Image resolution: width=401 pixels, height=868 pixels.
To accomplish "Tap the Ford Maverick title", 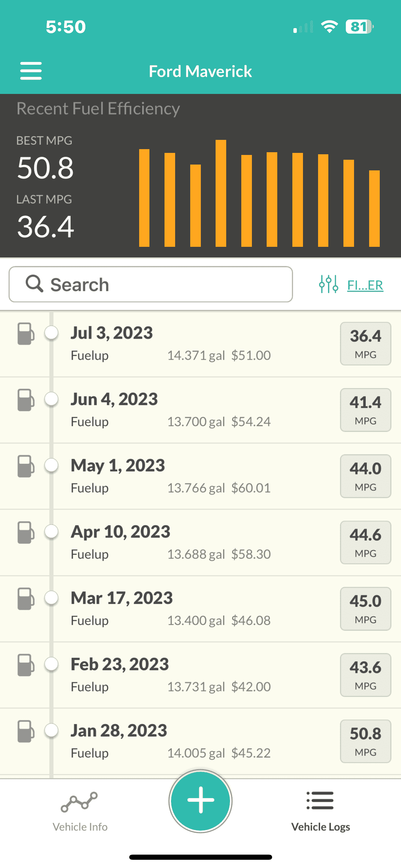I will coord(200,71).
